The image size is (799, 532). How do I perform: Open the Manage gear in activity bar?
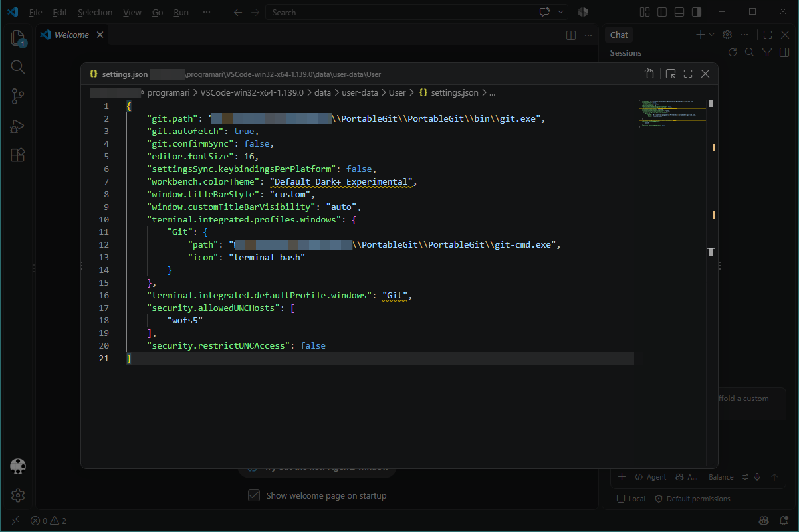coord(18,495)
